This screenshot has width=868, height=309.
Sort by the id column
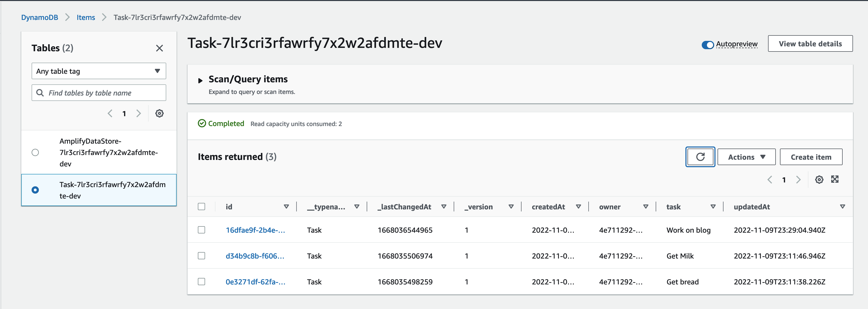pos(286,207)
